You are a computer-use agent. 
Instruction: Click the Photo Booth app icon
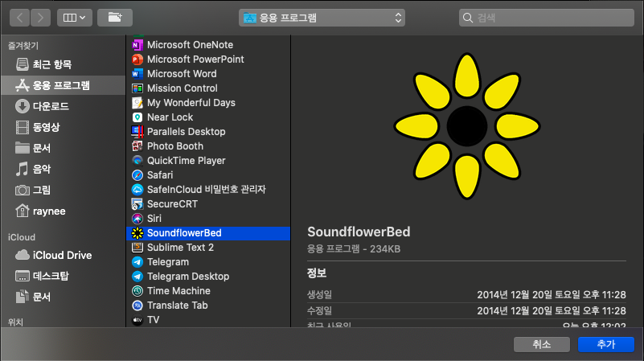coord(137,146)
